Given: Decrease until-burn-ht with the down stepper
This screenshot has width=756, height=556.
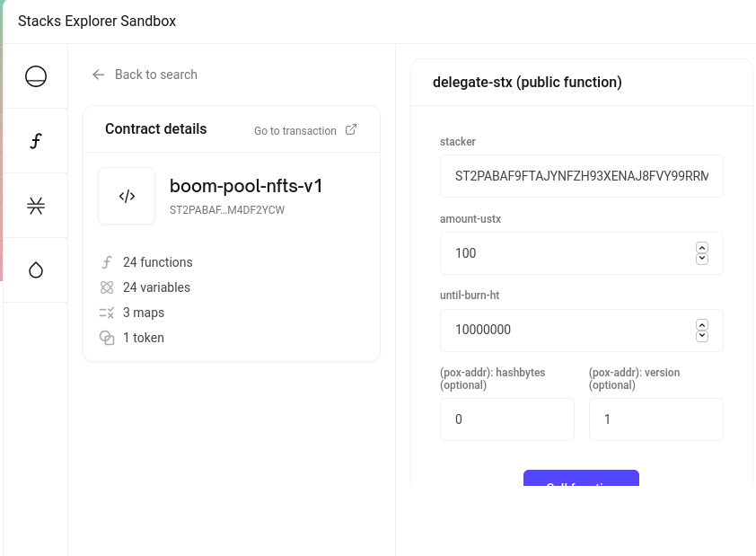Looking at the screenshot, I should coord(702,336).
